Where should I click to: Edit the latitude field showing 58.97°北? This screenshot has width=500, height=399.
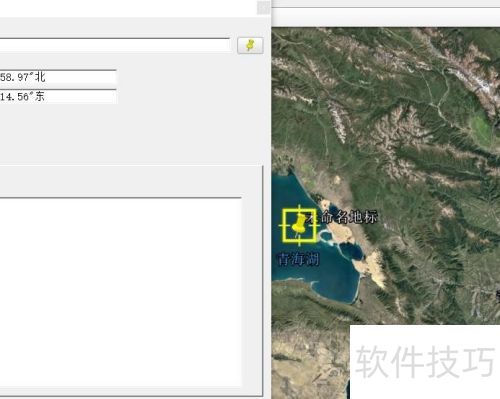pos(58,77)
